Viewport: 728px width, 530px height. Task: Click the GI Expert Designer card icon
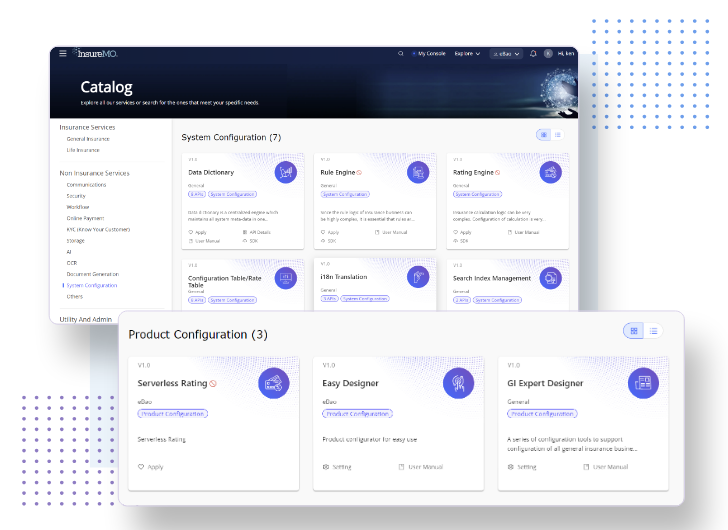click(643, 382)
